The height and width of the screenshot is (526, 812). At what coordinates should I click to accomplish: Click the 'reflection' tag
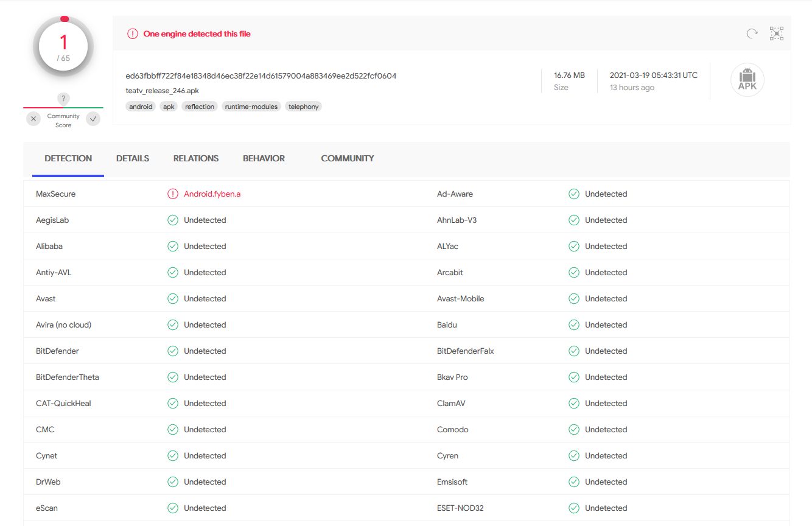coord(200,107)
